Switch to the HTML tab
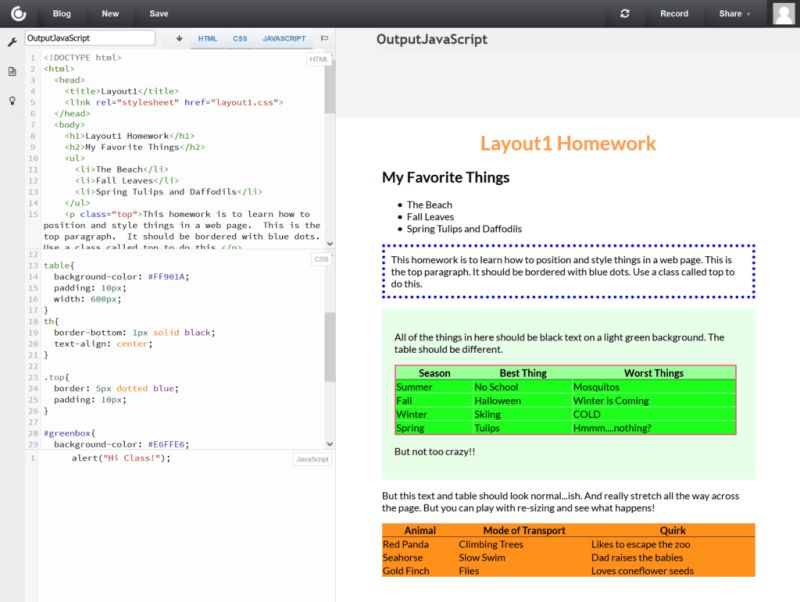The width and height of the screenshot is (800, 602). pyautogui.click(x=207, y=37)
